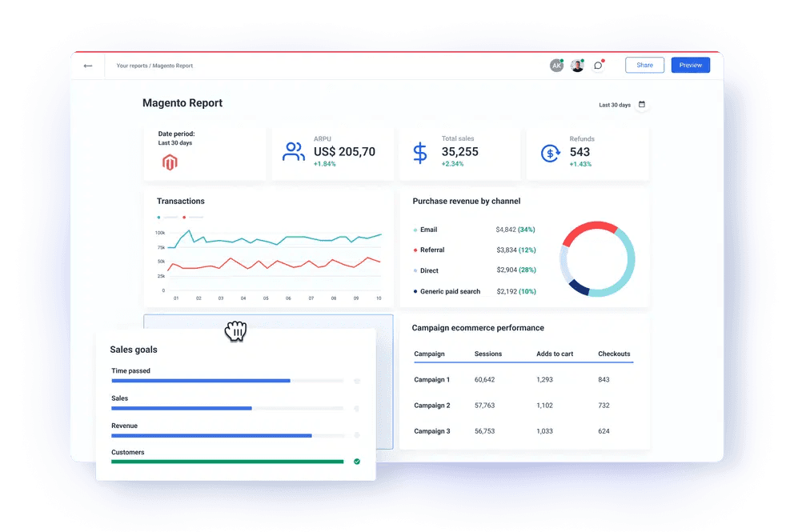
Task: Toggle the teal legend series in Transactions
Action: [x=167, y=217]
